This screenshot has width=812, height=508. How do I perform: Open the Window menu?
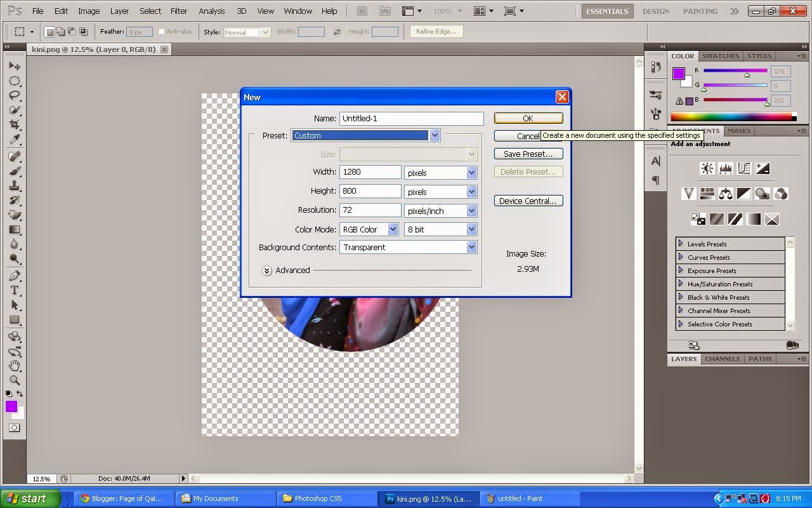coord(298,11)
